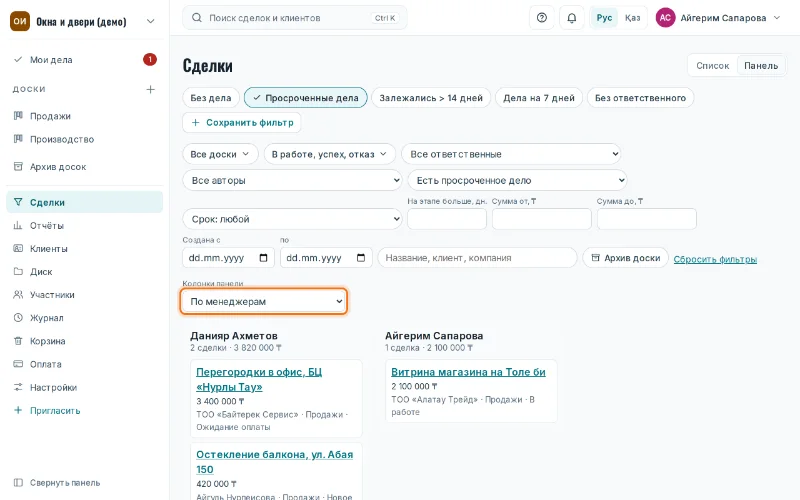
Task: Open Журнал clock icon
Action: click(x=18, y=317)
